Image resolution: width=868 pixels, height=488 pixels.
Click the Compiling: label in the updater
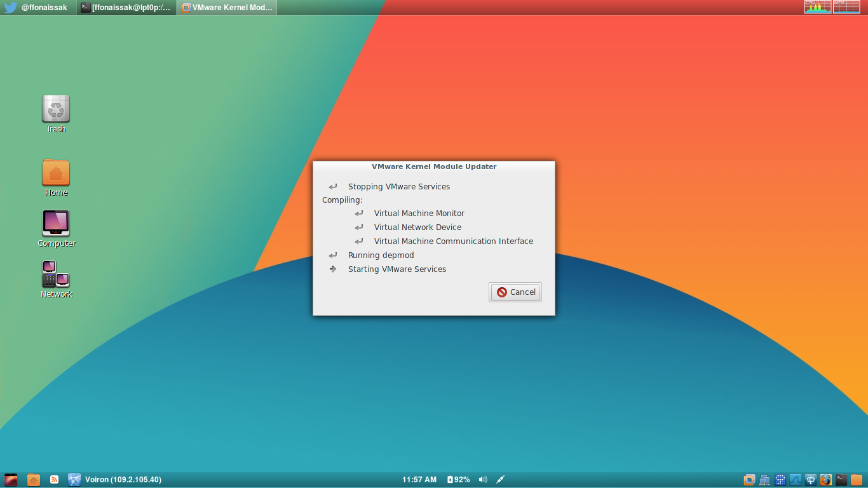pos(342,200)
